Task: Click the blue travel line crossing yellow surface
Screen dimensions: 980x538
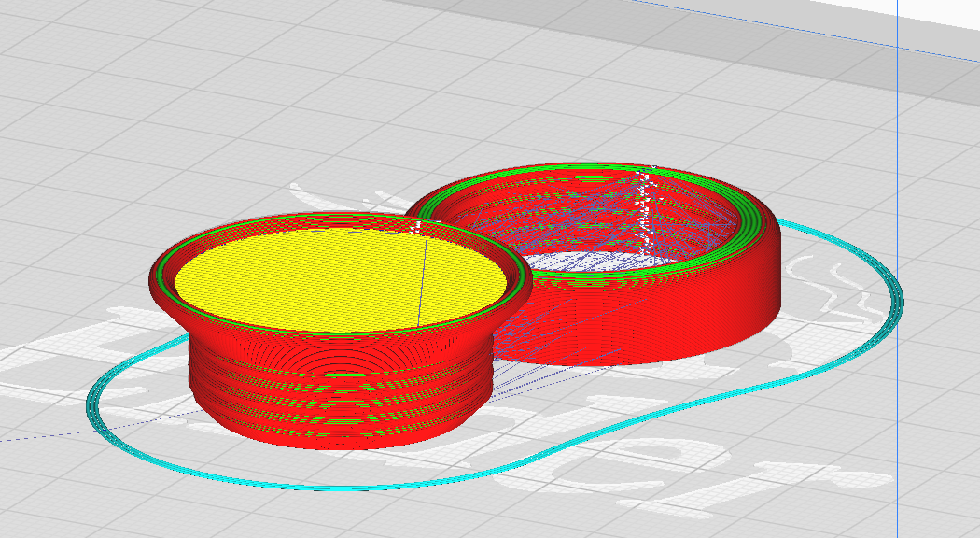Action: pyautogui.click(x=423, y=280)
